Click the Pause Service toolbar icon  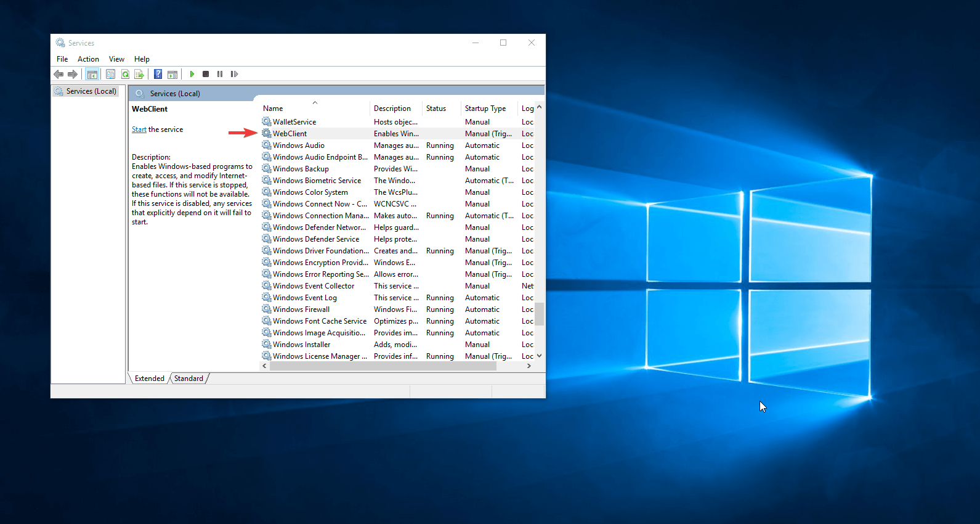click(220, 74)
